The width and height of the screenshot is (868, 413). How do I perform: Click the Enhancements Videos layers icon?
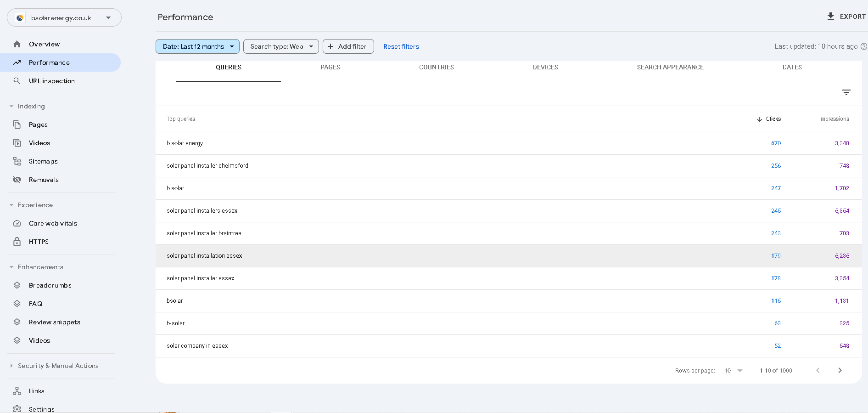17,340
